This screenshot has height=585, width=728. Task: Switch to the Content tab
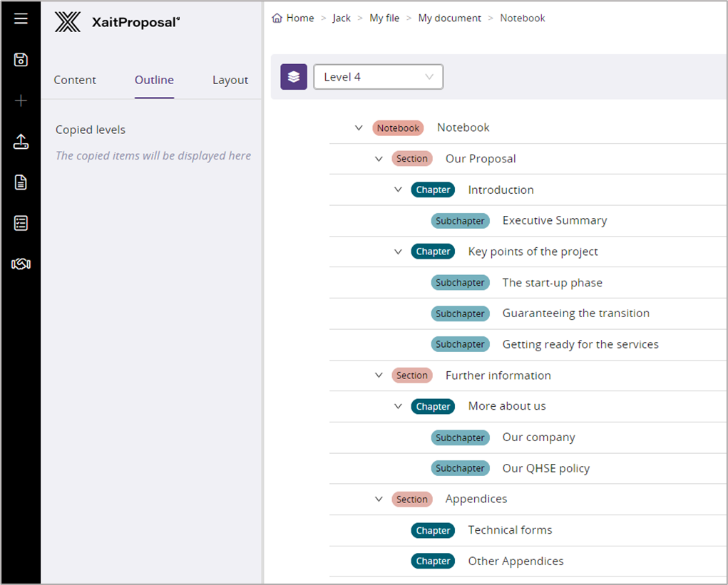pyautogui.click(x=75, y=80)
